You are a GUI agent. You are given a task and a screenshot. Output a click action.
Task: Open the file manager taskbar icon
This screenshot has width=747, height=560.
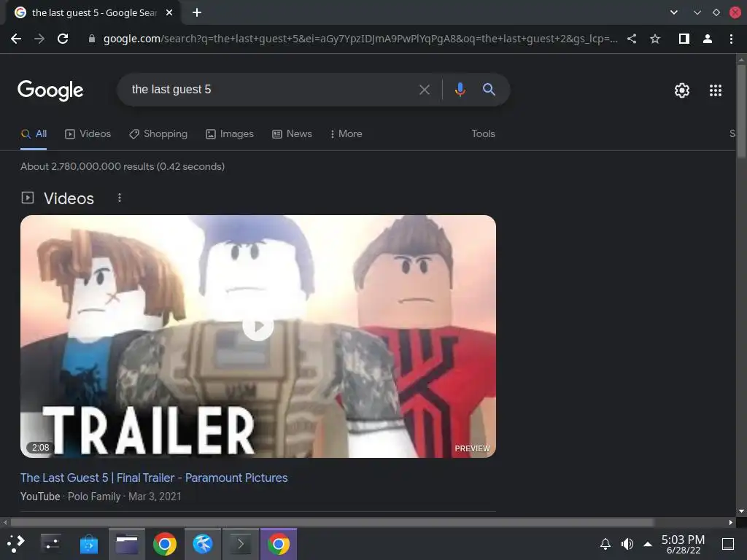[x=127, y=544]
